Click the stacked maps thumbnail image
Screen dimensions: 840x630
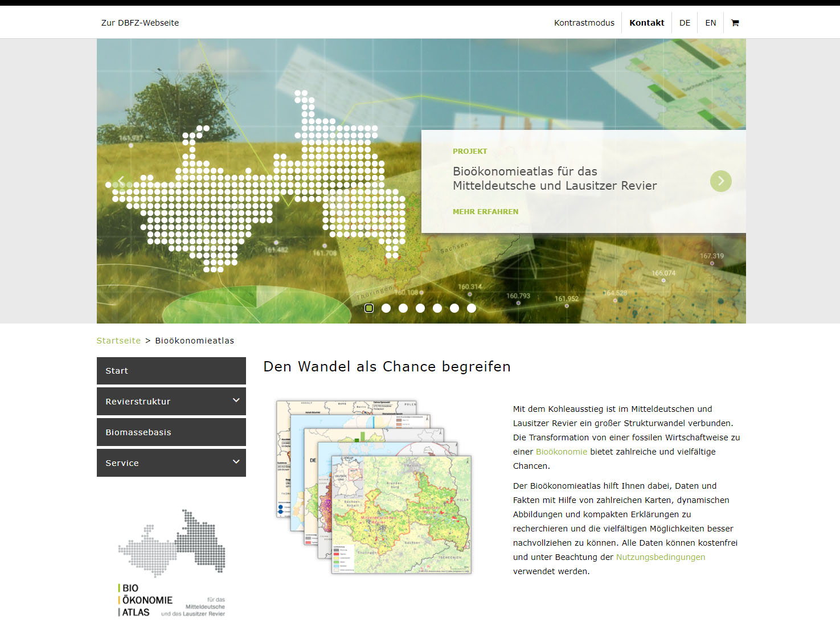click(x=374, y=487)
